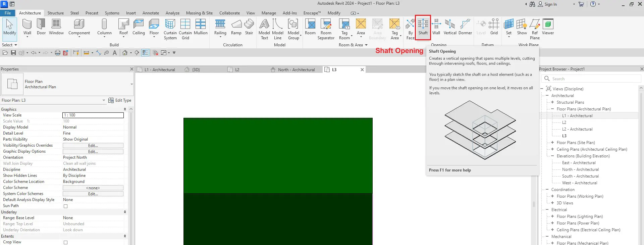Click the Ref Plane tool
644x245 pixels.
pyautogui.click(x=535, y=30)
